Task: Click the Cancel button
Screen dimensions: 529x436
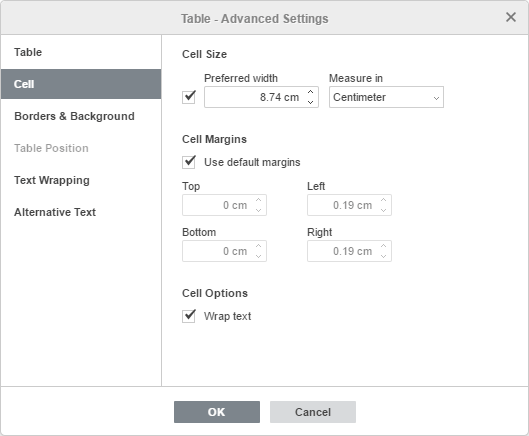Action: click(x=313, y=412)
